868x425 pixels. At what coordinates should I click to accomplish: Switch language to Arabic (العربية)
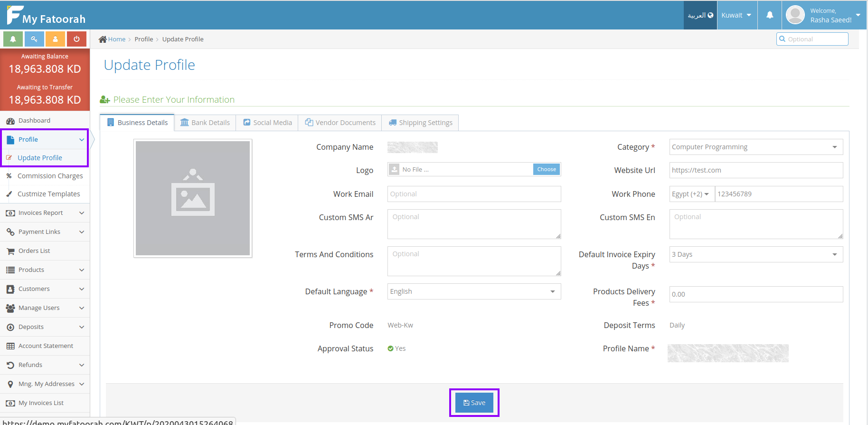700,15
